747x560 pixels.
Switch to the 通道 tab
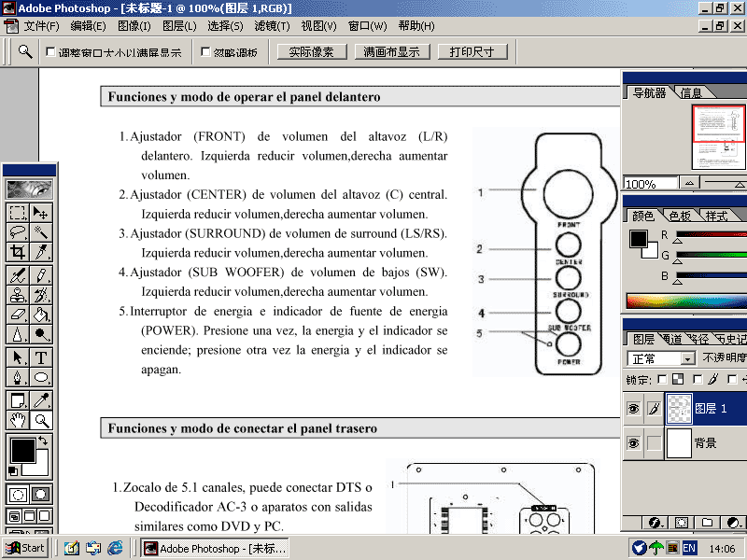click(672, 339)
